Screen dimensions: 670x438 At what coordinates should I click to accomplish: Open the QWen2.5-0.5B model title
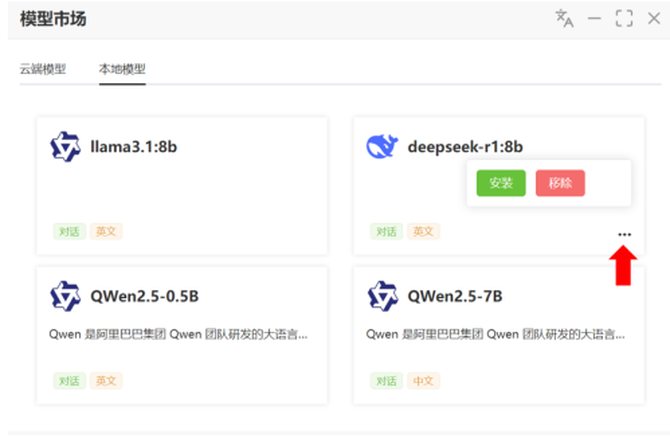tap(144, 296)
